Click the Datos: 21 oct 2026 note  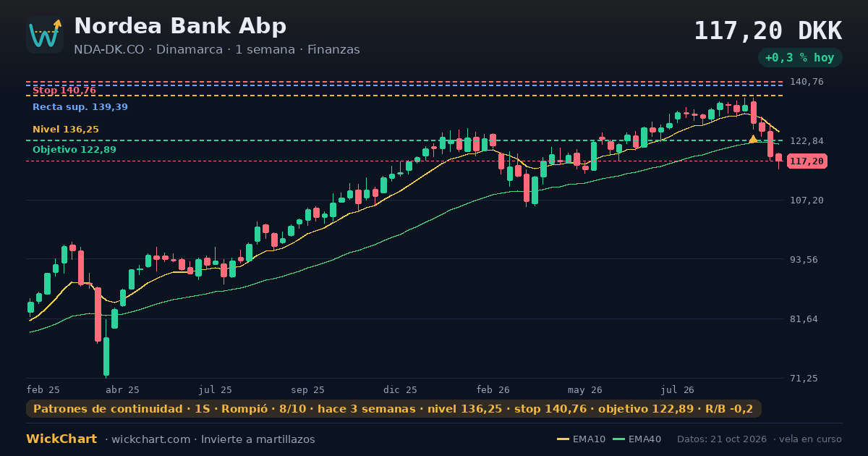(x=722, y=439)
